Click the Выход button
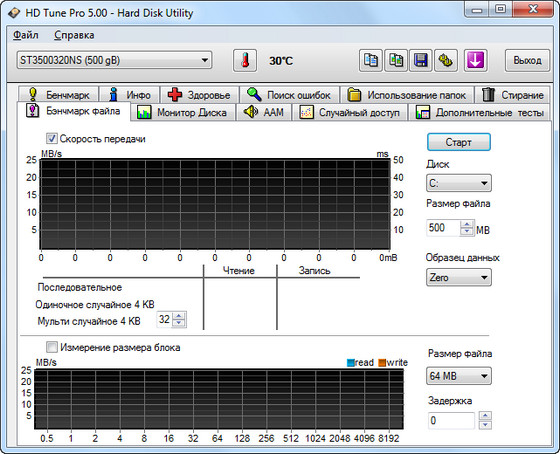The width and height of the screenshot is (560, 454). [x=527, y=60]
